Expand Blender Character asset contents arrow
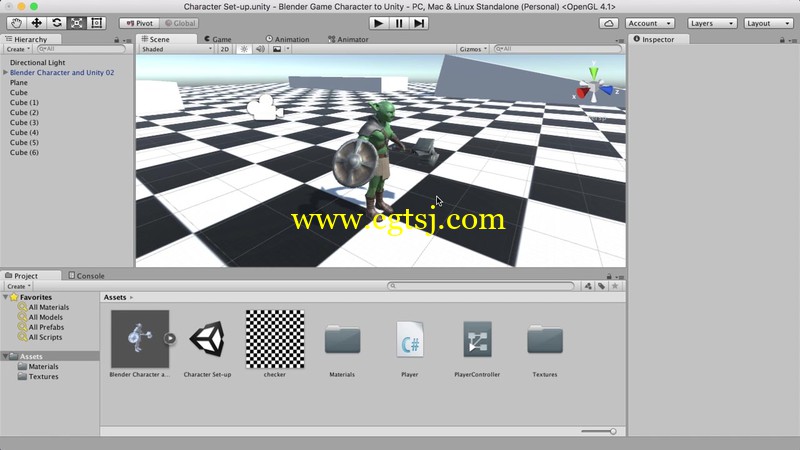The height and width of the screenshot is (450, 800). click(x=170, y=338)
